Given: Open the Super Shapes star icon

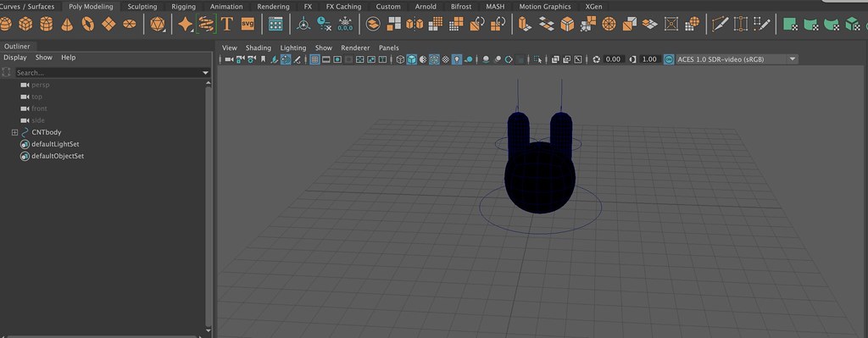Looking at the screenshot, I should (186, 24).
